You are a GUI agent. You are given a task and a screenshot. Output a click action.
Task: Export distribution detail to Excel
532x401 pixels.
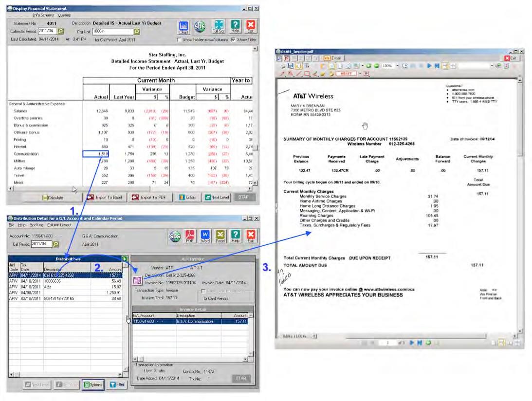(x=220, y=236)
